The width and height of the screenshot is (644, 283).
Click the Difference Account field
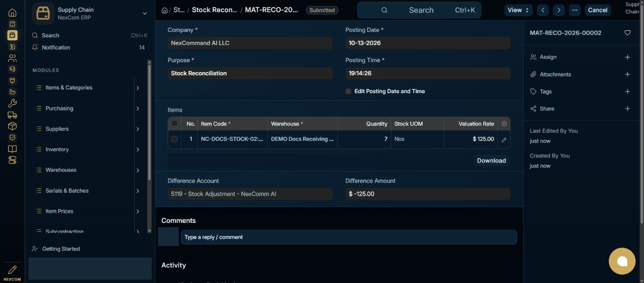[250, 194]
